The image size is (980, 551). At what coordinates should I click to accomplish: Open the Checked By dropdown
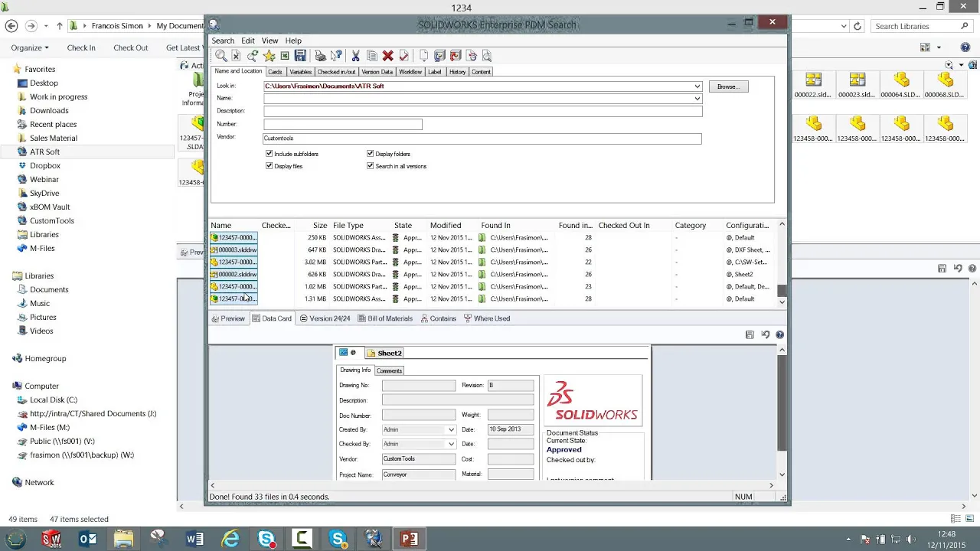tap(451, 444)
